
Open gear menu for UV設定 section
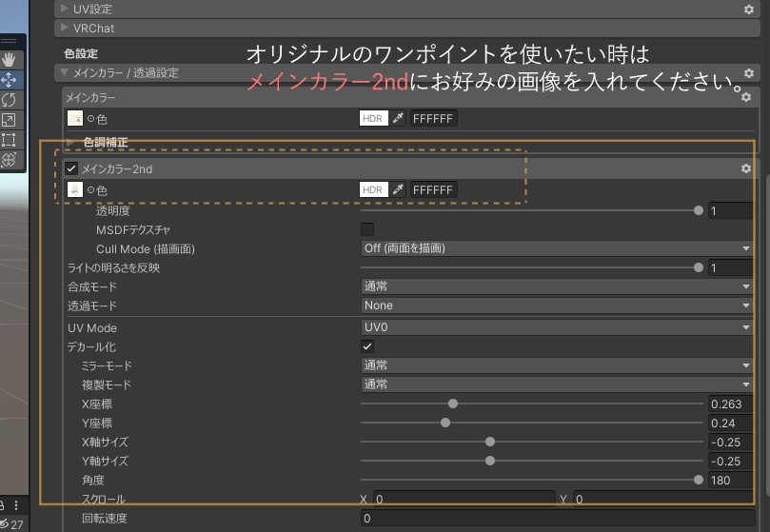[748, 10]
